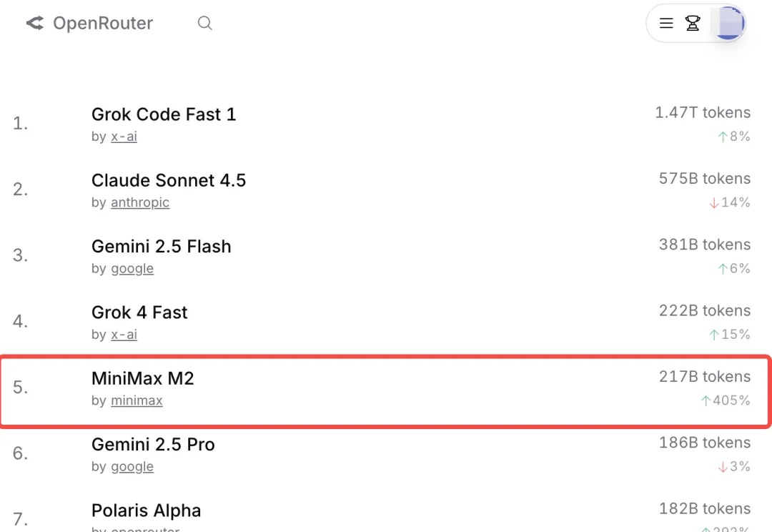Open the Gemini 2.5 Flash model page

(x=162, y=247)
